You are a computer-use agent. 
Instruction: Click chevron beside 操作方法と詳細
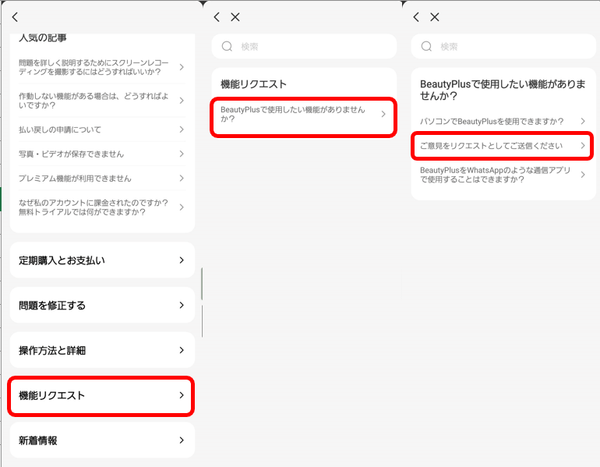[x=182, y=350]
